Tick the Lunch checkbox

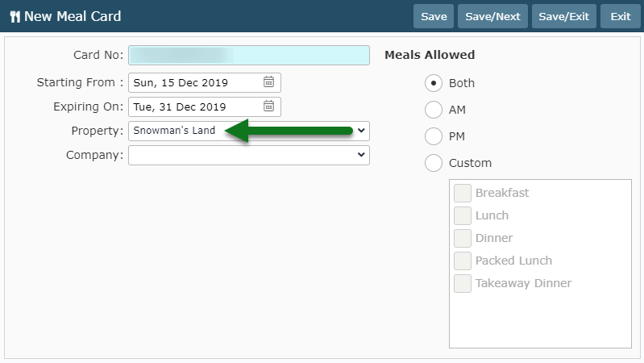coord(463,216)
